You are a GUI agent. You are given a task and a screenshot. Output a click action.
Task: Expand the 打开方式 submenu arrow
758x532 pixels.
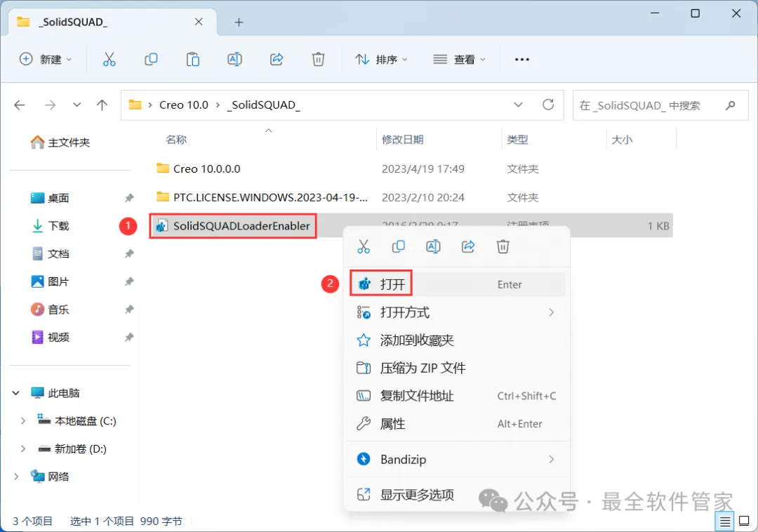(552, 312)
